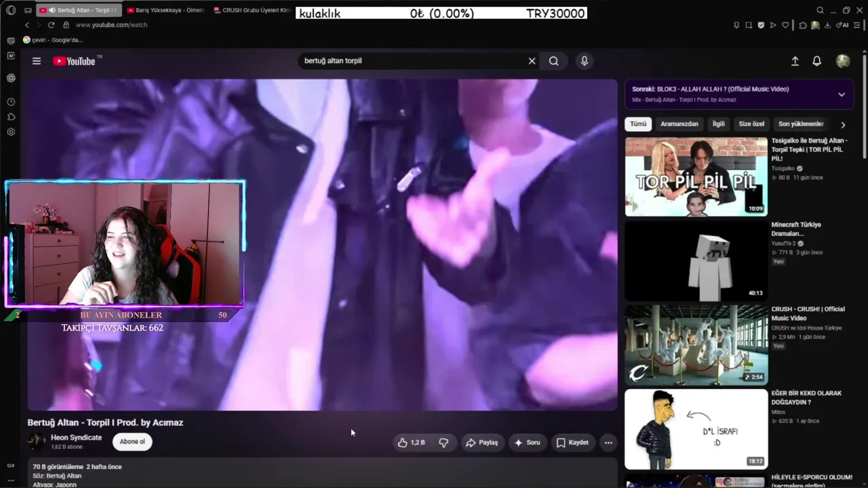Mute audio on the Bertuğ Altan tab
Image resolution: width=868 pixels, height=488 pixels.
(52, 10)
